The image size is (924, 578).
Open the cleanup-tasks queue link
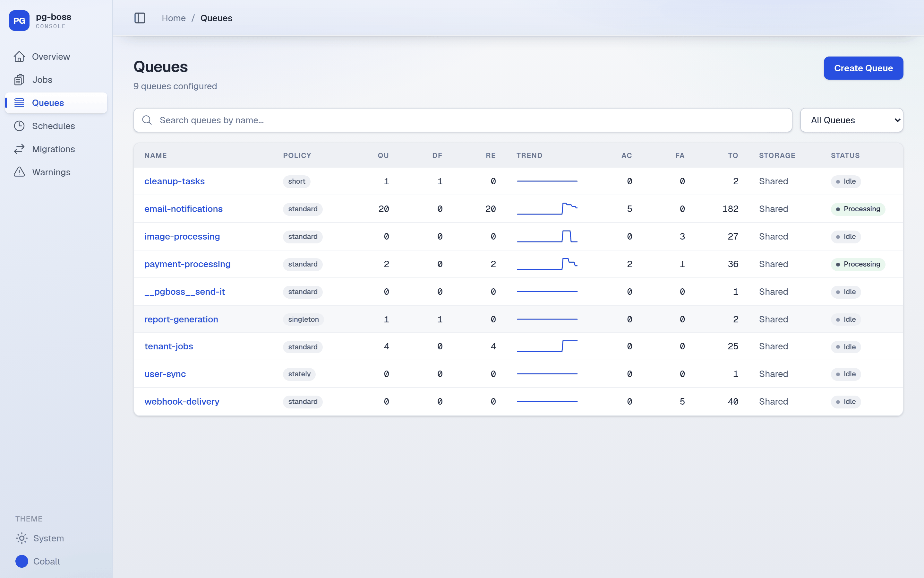point(175,181)
